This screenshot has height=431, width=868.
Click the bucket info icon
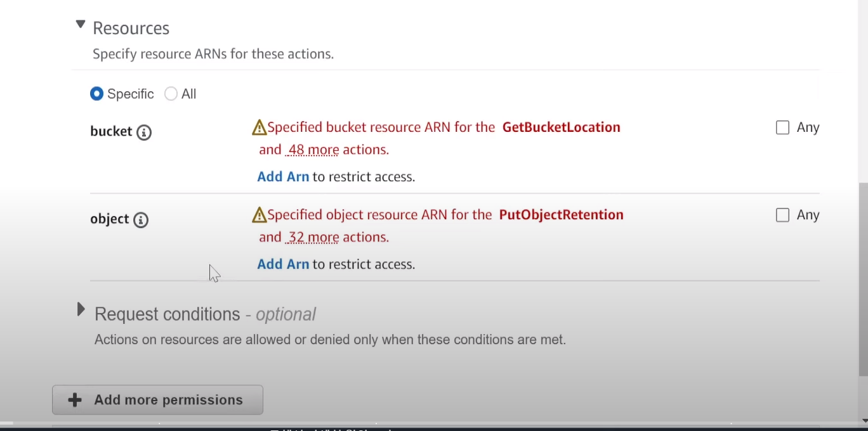(x=144, y=132)
